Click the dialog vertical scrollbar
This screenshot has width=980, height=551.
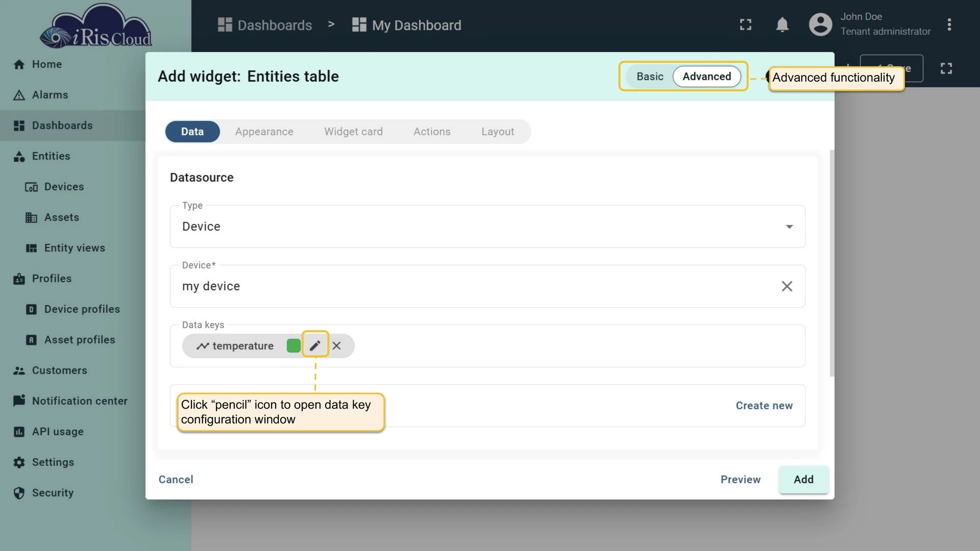[831, 263]
